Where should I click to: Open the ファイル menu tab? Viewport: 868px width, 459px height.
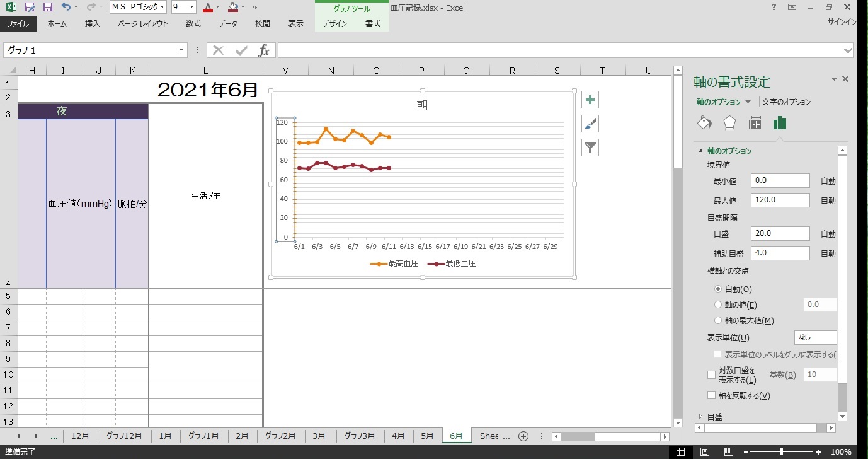click(x=18, y=24)
